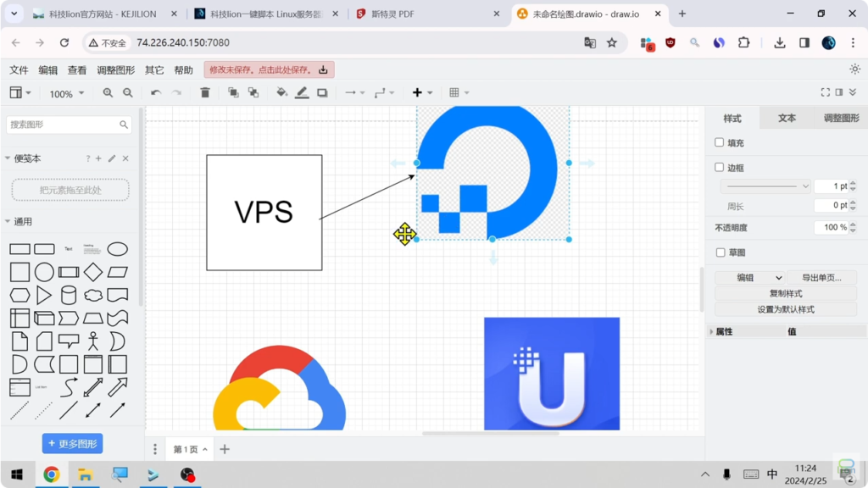Viewport: 868px width, 488px height.
Task: Click the line color pencil icon
Action: tap(302, 93)
